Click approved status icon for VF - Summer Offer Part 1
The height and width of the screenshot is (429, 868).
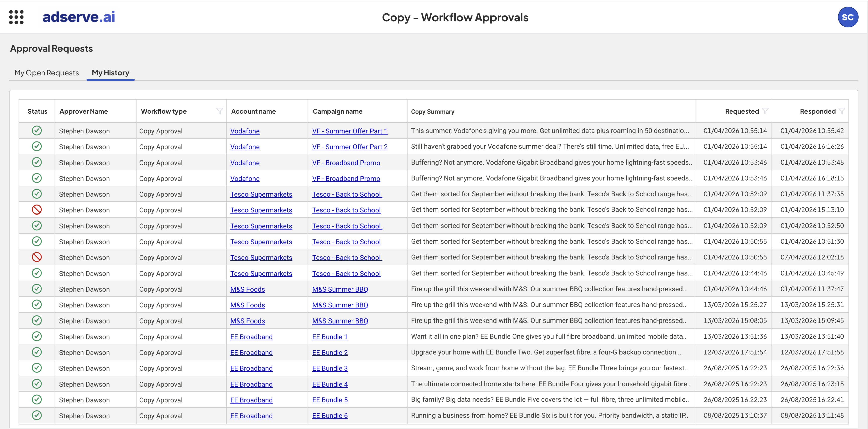[x=37, y=131]
